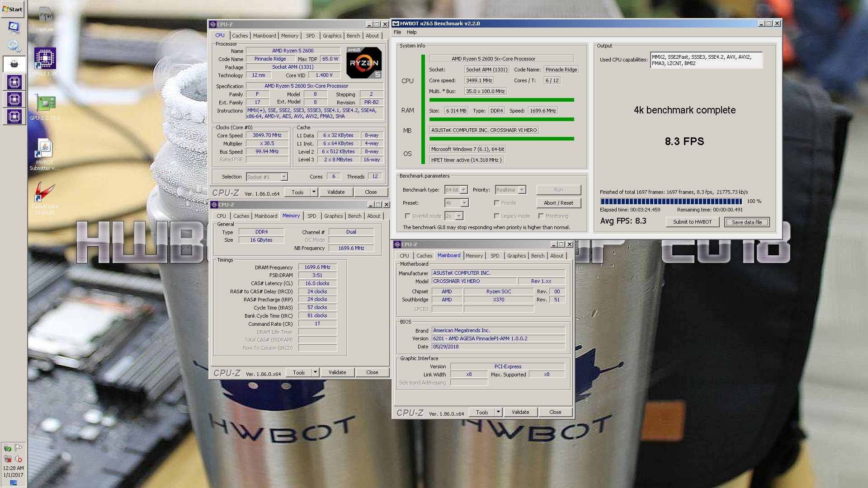Click the Show Desktop icon under the clock
This screenshot has width=868, height=488.
click(x=14, y=483)
